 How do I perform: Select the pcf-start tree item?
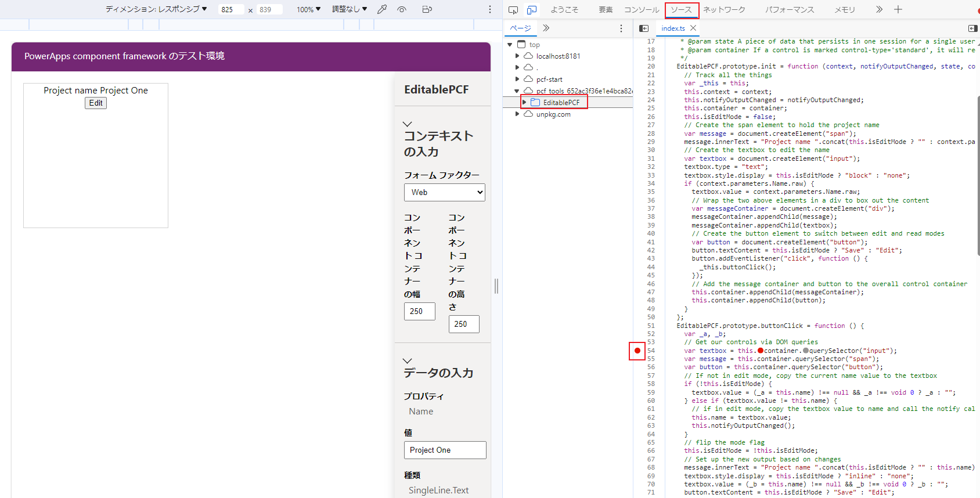(x=549, y=80)
